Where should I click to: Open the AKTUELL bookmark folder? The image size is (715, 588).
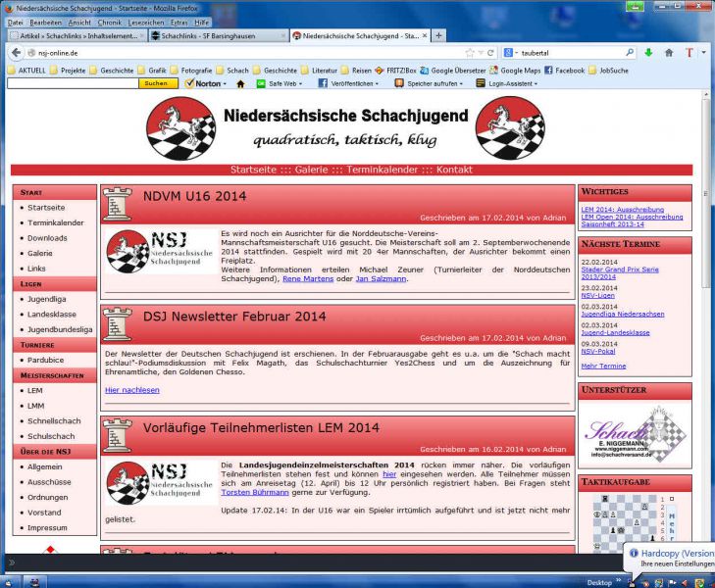(26, 71)
